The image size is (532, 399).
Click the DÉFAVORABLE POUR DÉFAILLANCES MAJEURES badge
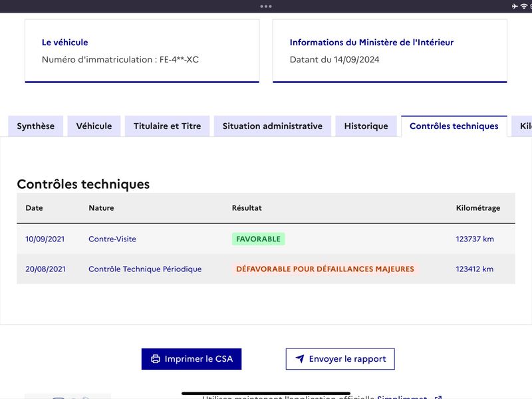[325, 269]
